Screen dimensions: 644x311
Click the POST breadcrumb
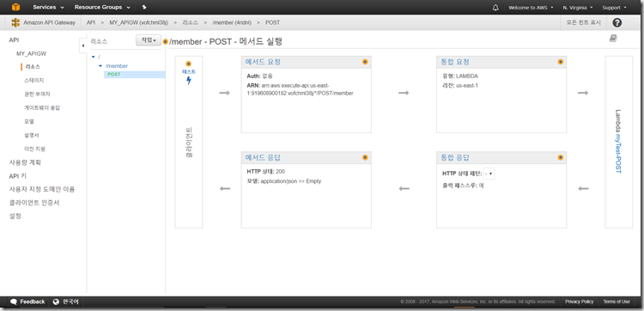click(272, 22)
